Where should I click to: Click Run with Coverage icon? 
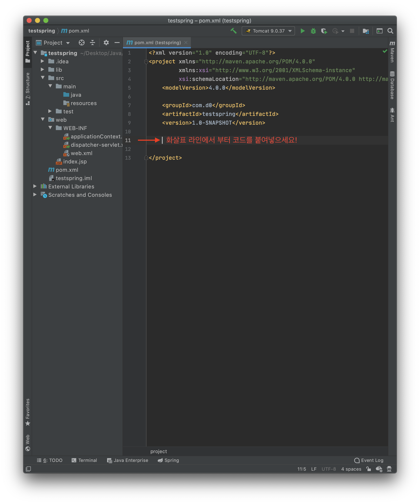tap(324, 31)
